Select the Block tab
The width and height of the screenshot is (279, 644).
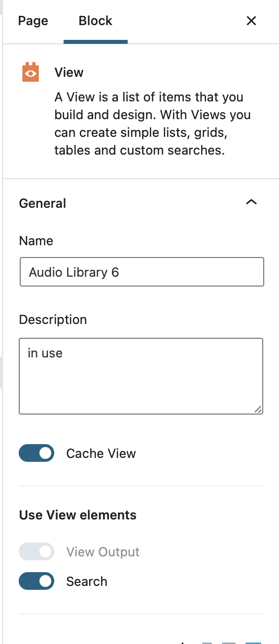[96, 21]
